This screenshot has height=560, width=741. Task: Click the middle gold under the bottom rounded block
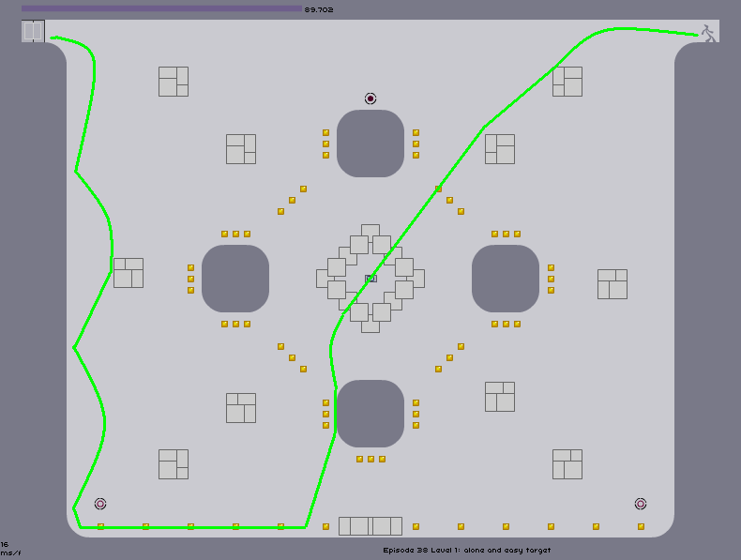[371, 459]
